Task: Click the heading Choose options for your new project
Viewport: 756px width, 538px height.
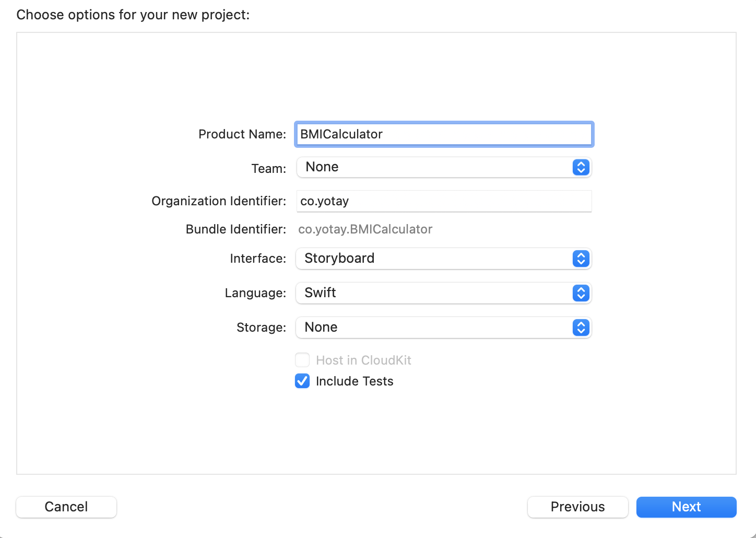Action: click(133, 15)
